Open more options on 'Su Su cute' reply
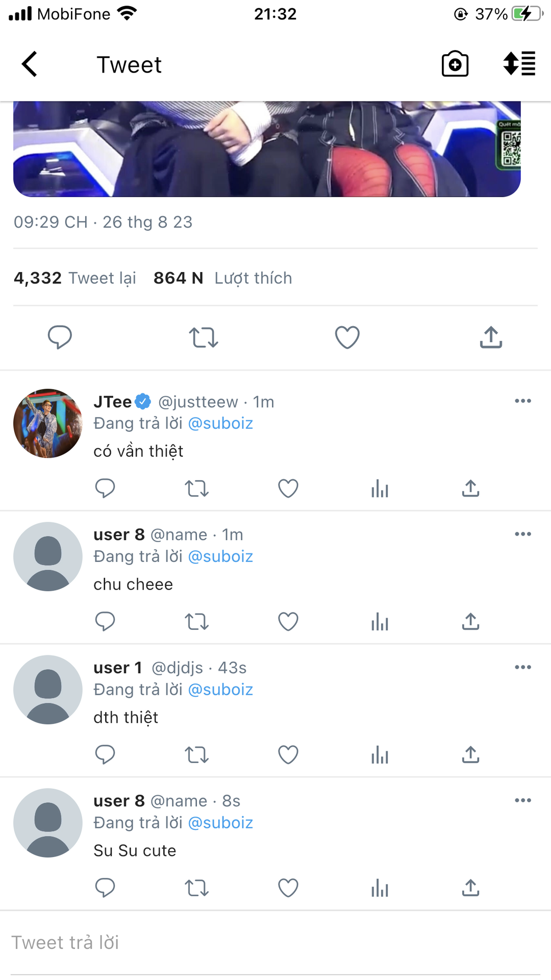Image resolution: width=551 pixels, height=980 pixels. tap(523, 801)
